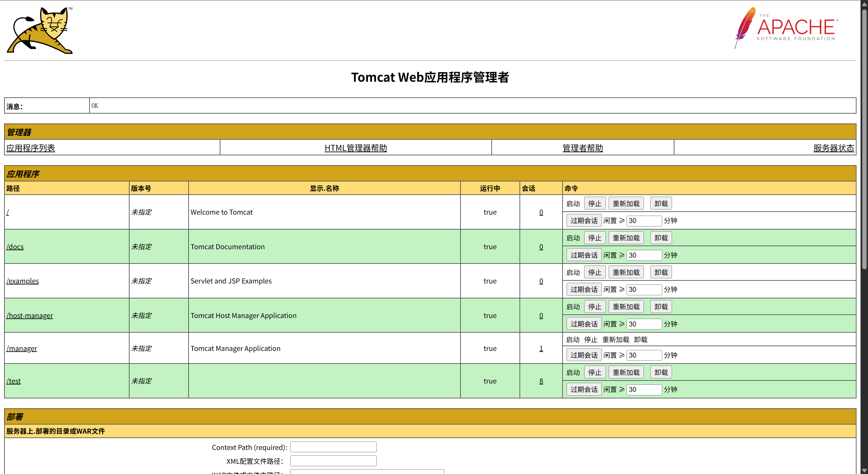Undeploy the Welcome to Tomcat app
Screen dimensions: 868x474
(x=661, y=203)
